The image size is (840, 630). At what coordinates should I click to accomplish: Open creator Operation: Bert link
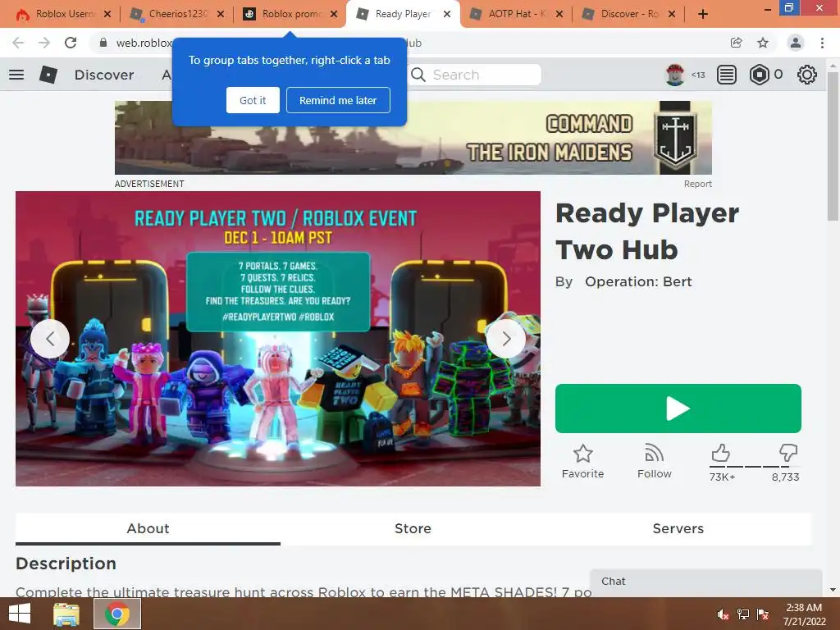[x=638, y=282]
